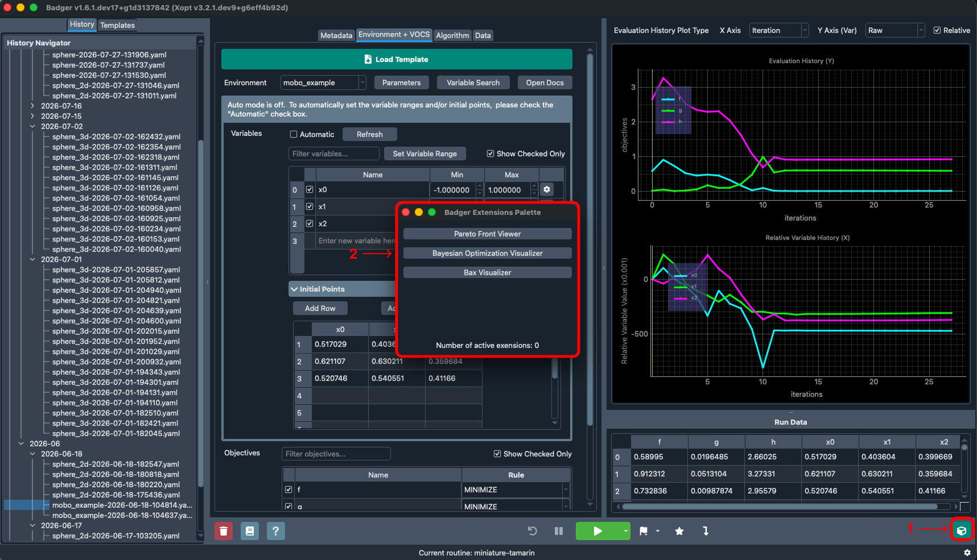The image size is (977, 560).
Task: Toggle the Relative checkbox in plot options
Action: (937, 30)
